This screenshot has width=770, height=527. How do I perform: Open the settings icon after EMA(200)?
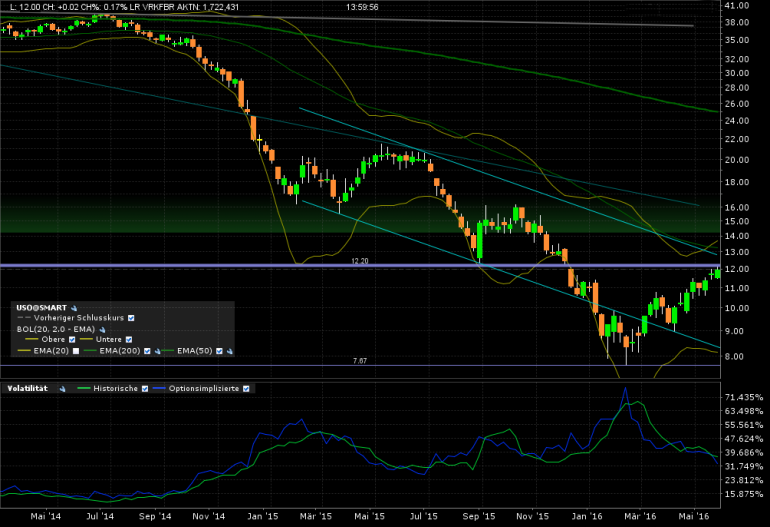[x=158, y=351]
